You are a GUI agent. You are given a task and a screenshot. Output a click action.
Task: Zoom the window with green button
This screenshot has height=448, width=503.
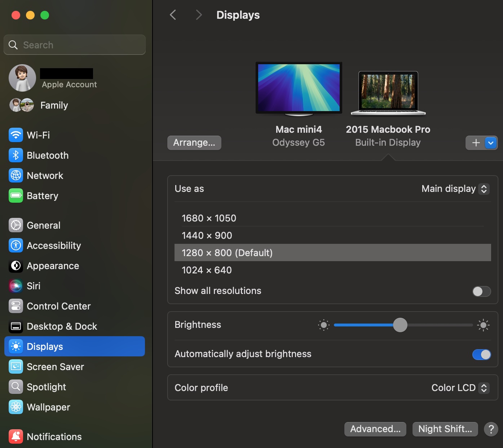pyautogui.click(x=45, y=15)
